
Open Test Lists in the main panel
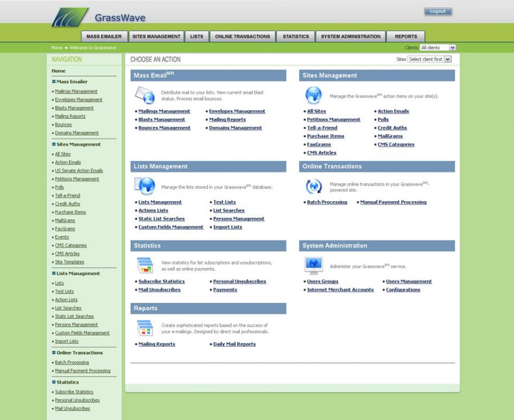click(x=224, y=202)
